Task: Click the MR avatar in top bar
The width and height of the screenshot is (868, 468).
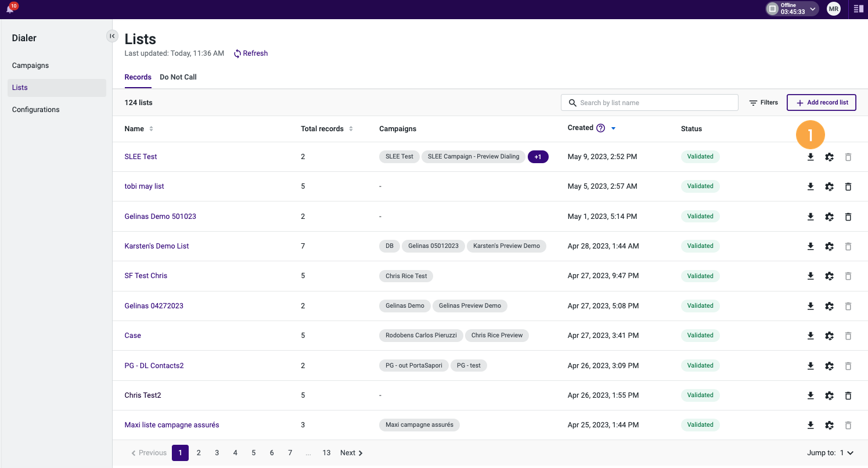Action: tap(834, 9)
